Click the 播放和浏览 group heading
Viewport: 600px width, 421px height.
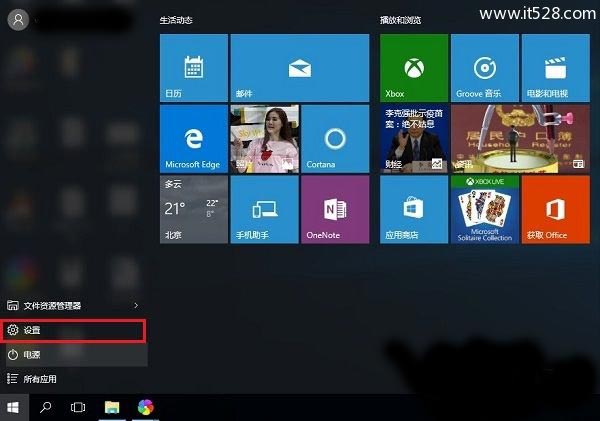click(x=401, y=20)
